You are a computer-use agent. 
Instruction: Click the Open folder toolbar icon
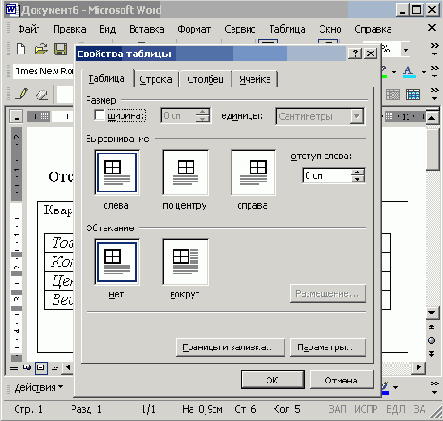click(x=41, y=49)
